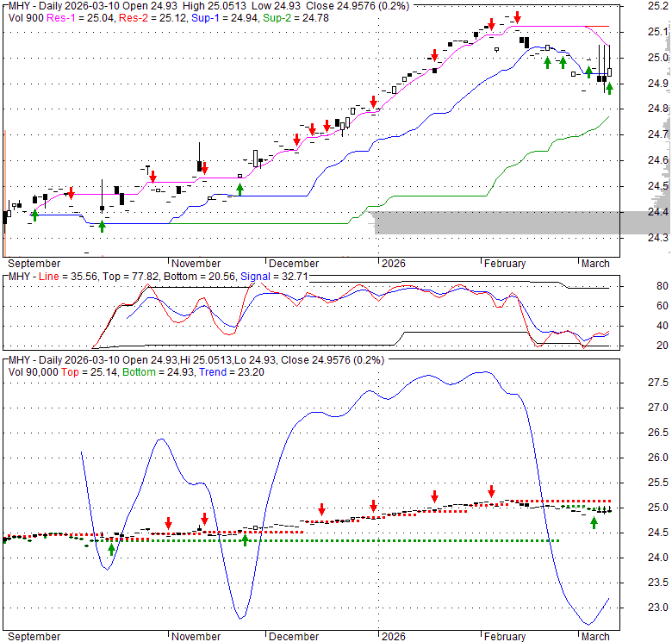Click the February label on the bottom chart time axis
The height and width of the screenshot is (642, 672).
[x=504, y=637]
